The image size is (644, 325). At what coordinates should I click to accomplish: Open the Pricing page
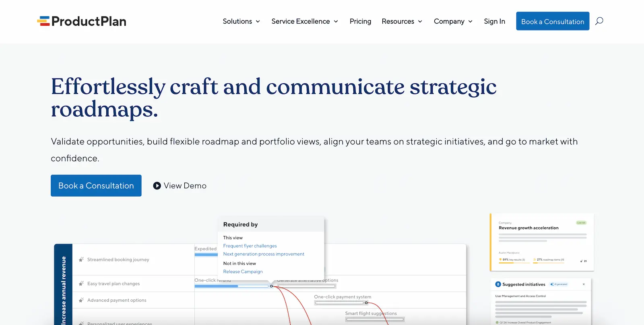pos(360,21)
